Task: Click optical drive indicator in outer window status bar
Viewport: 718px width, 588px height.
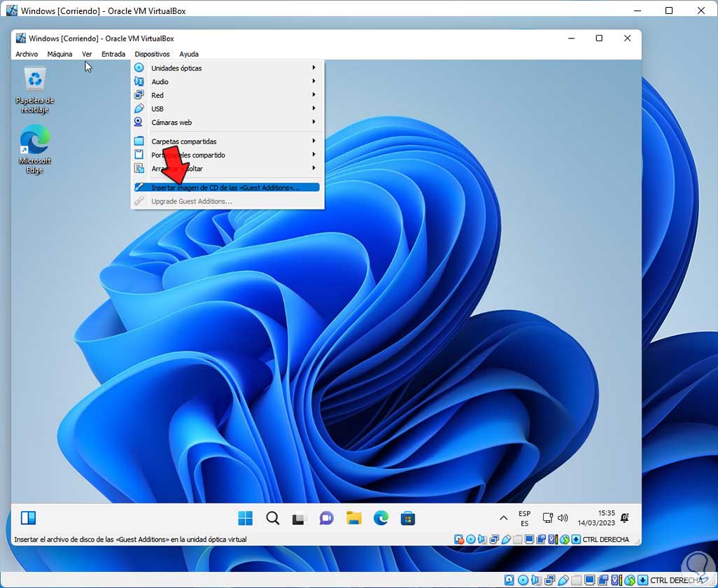Action: point(523,580)
